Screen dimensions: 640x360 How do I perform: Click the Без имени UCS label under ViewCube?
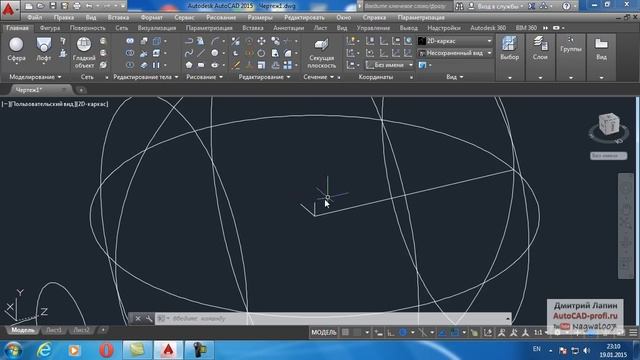(609, 156)
